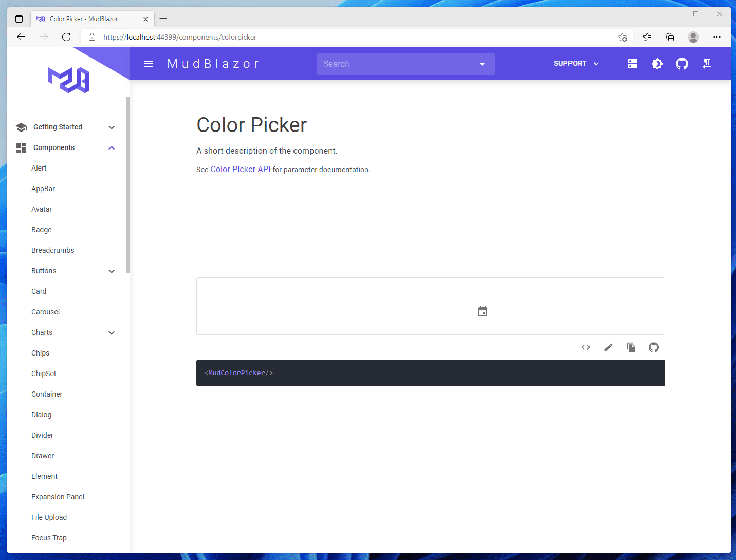Open the Search dropdown in the app bar
The width and height of the screenshot is (736, 560).
(x=482, y=64)
